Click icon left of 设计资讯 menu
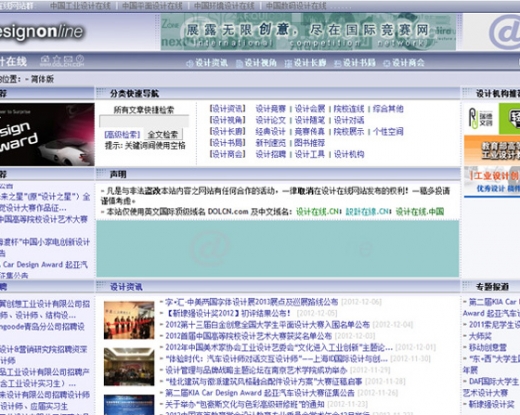The image size is (520, 415). [x=190, y=63]
